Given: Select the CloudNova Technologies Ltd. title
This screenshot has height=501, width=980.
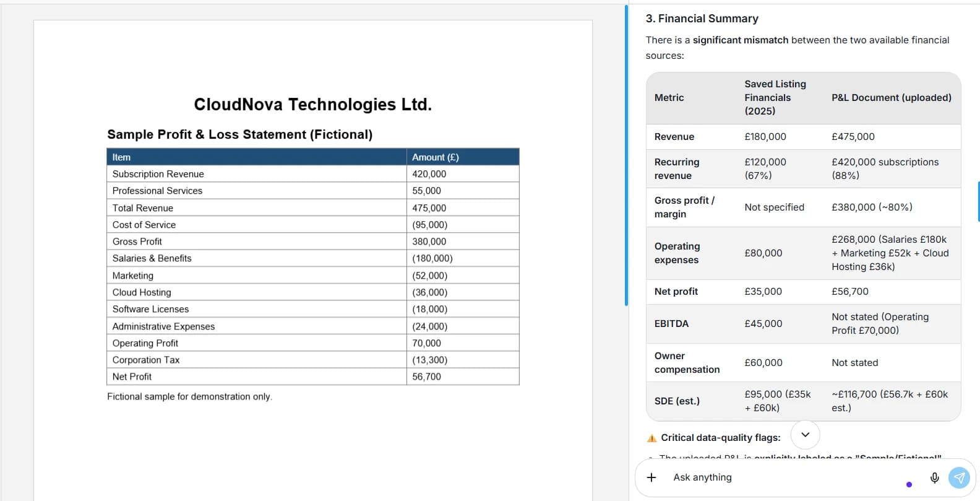Looking at the screenshot, I should click(313, 104).
